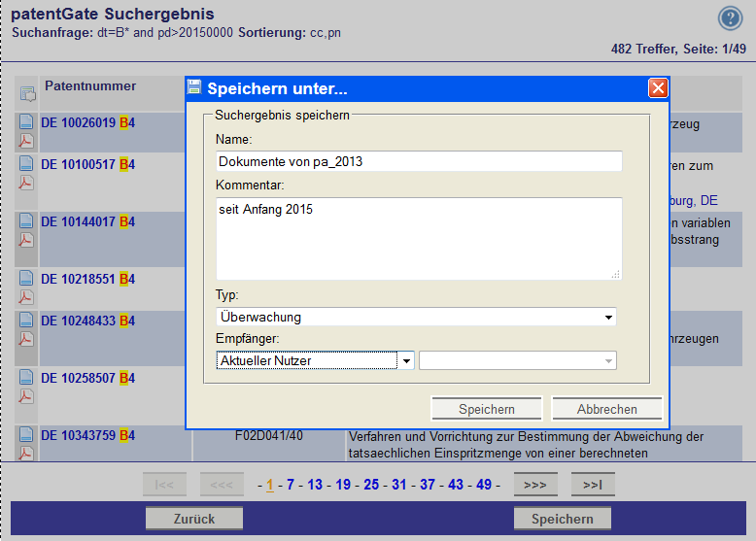
Task: Open patent DE 10343759 B4
Action: 87,436
